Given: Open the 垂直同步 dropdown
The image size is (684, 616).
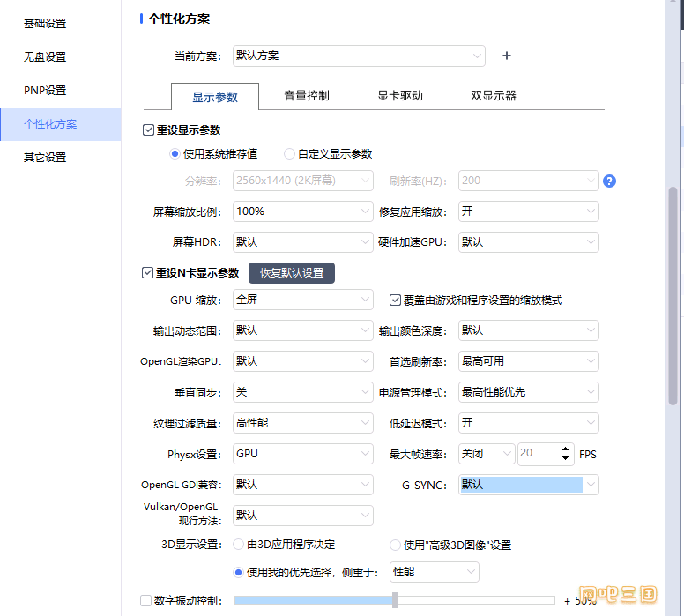Looking at the screenshot, I should (x=303, y=392).
